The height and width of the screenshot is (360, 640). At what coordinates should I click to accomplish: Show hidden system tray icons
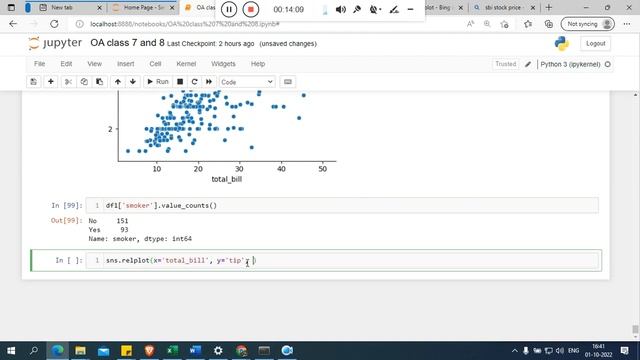pos(514,351)
